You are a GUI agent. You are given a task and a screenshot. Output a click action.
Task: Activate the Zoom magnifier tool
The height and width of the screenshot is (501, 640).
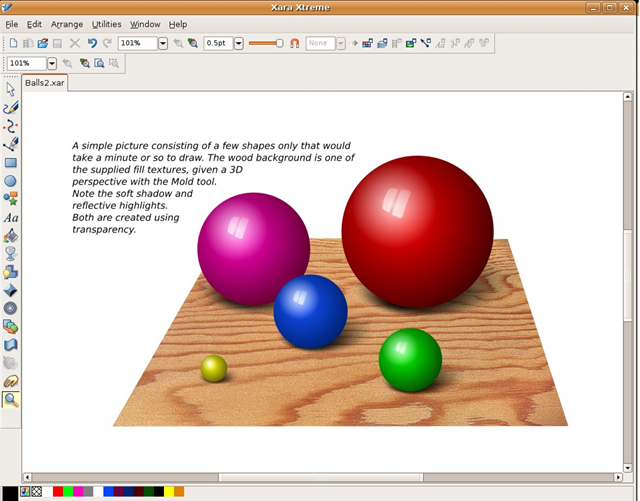(11, 399)
